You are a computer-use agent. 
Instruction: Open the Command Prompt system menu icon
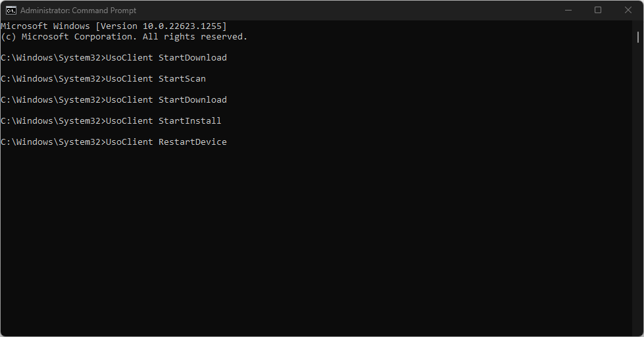click(11, 10)
